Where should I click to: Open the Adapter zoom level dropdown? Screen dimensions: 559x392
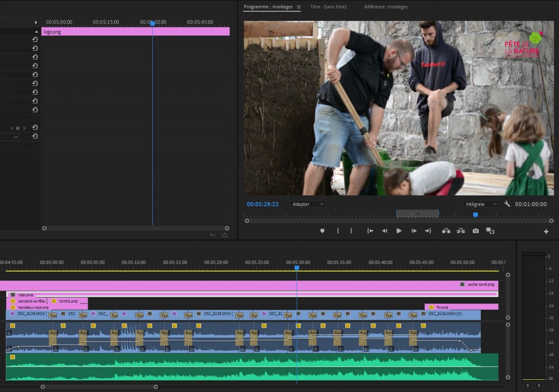point(307,204)
